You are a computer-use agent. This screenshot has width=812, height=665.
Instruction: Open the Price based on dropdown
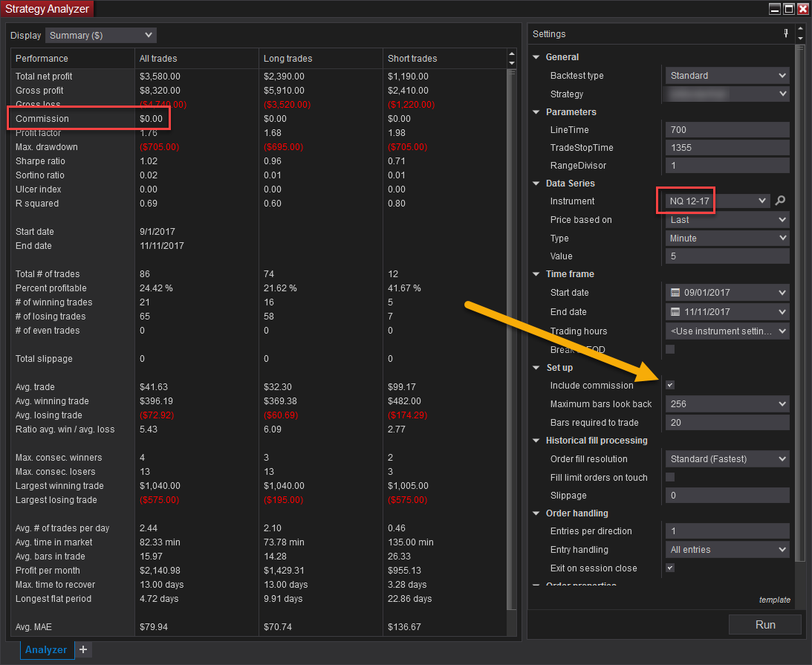click(x=727, y=220)
